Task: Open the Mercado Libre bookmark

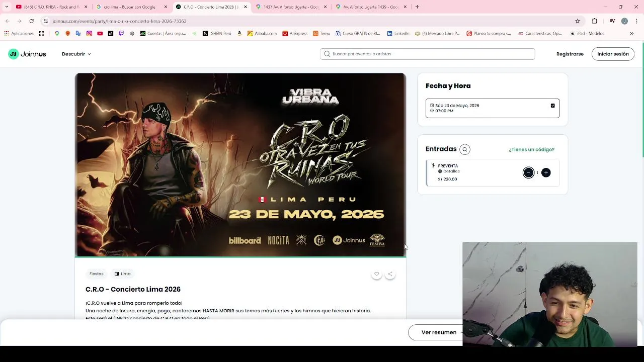Action: pos(437,34)
